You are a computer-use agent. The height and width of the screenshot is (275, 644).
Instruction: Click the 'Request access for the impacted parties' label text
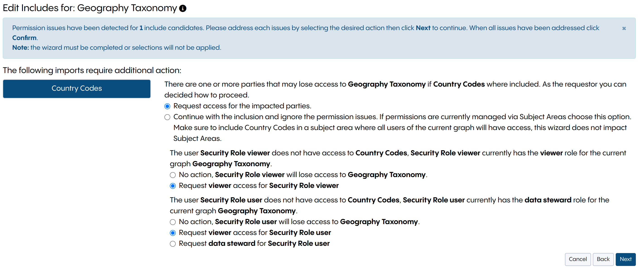(x=242, y=106)
